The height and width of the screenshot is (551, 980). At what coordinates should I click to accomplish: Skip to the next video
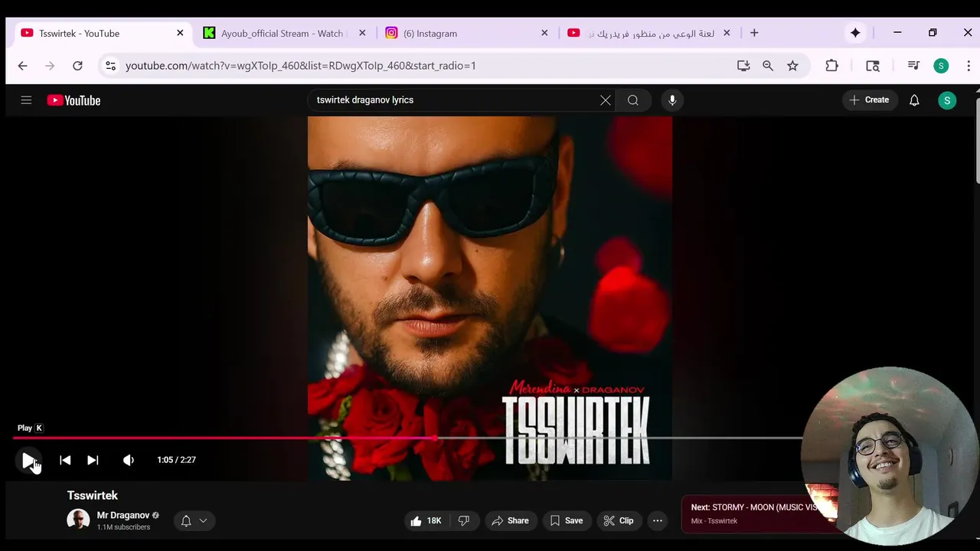coord(93,460)
